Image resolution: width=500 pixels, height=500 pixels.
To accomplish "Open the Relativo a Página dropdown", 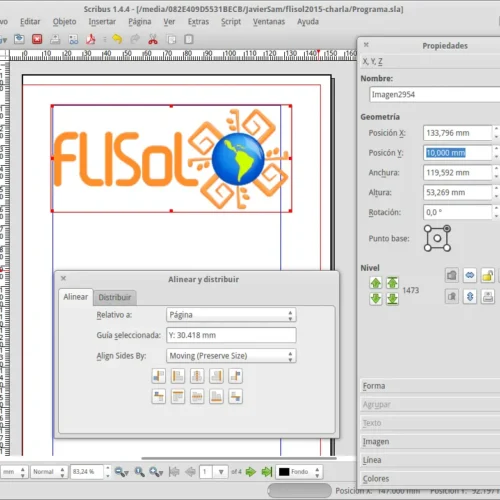I will point(231,315).
